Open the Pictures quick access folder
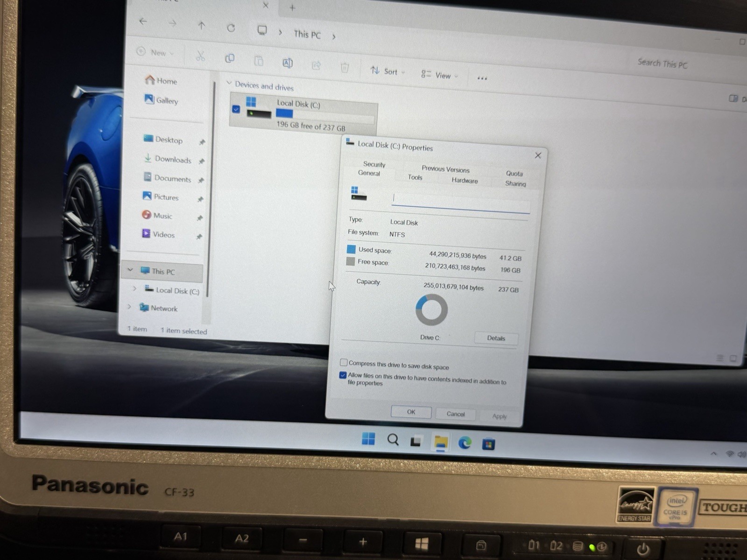Screen dimensions: 747x560 tap(161, 196)
